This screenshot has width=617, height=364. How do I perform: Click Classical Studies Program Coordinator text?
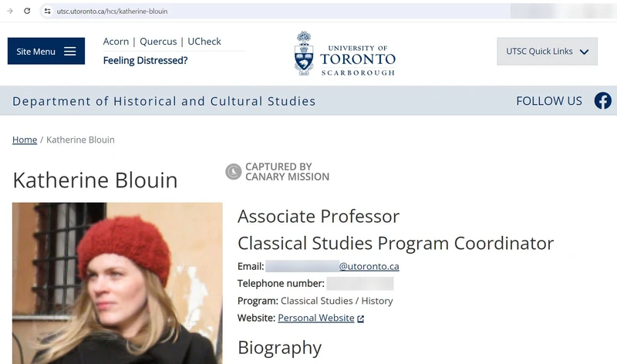[396, 243]
